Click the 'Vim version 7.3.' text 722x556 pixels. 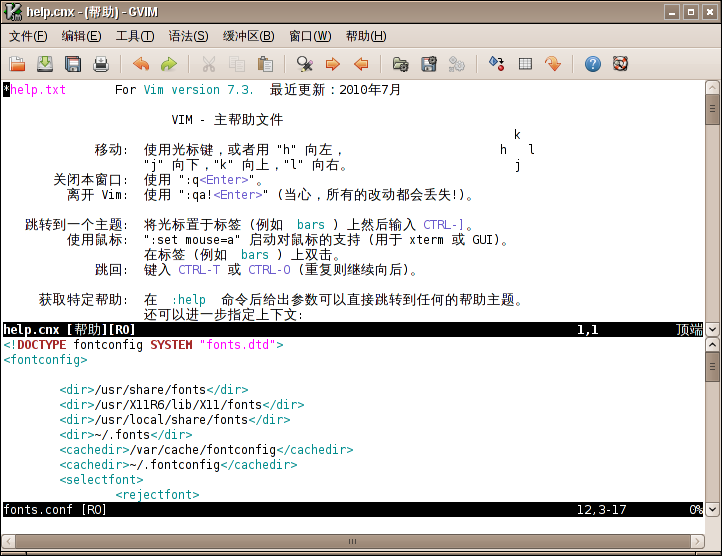[x=198, y=90]
